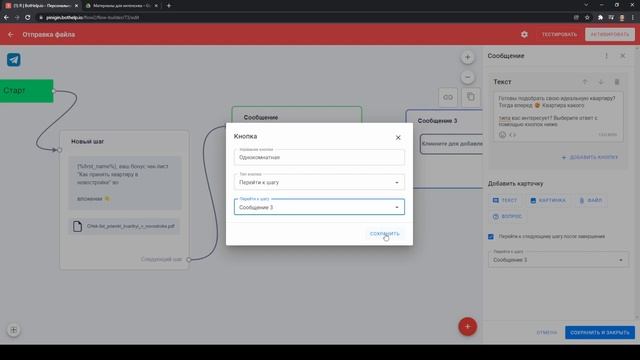Click the red plus add-step button
Screen dimensions: 640x360
pos(467,327)
